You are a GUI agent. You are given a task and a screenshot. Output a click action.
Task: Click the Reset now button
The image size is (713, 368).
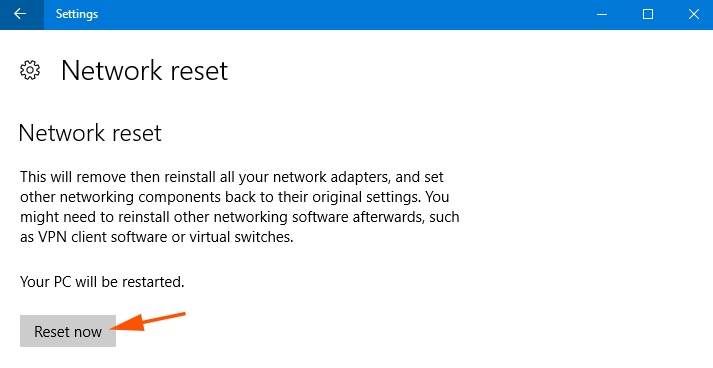click(68, 331)
